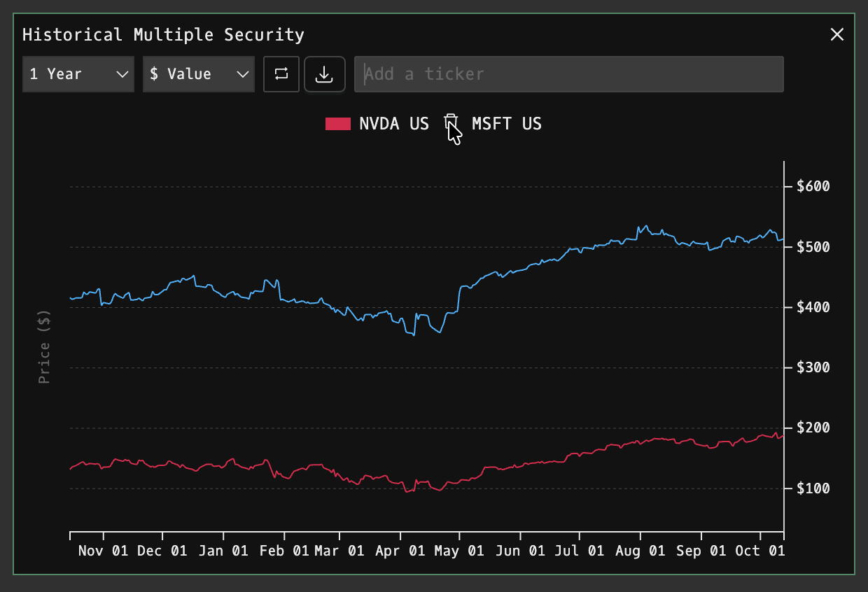Viewport: 868px width, 592px height.
Task: Toggle the NVDA US legend label
Action: tap(394, 124)
